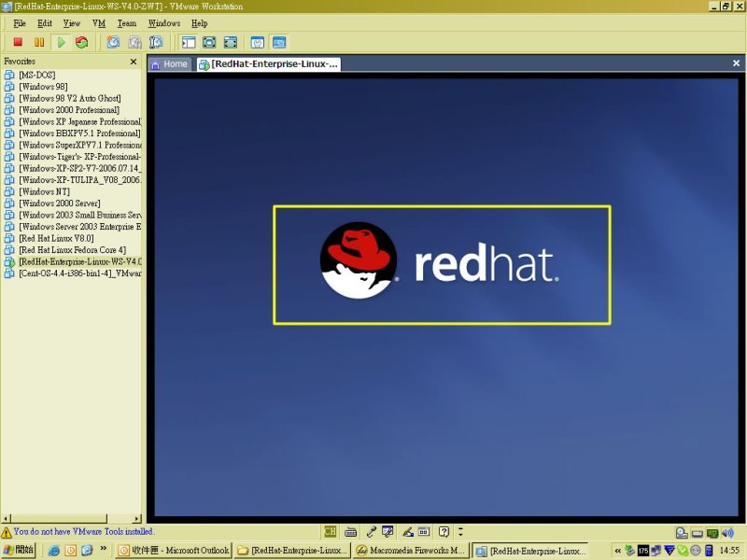
Task: Select the RedHat-Enterprise-Linux tab
Action: [269, 64]
